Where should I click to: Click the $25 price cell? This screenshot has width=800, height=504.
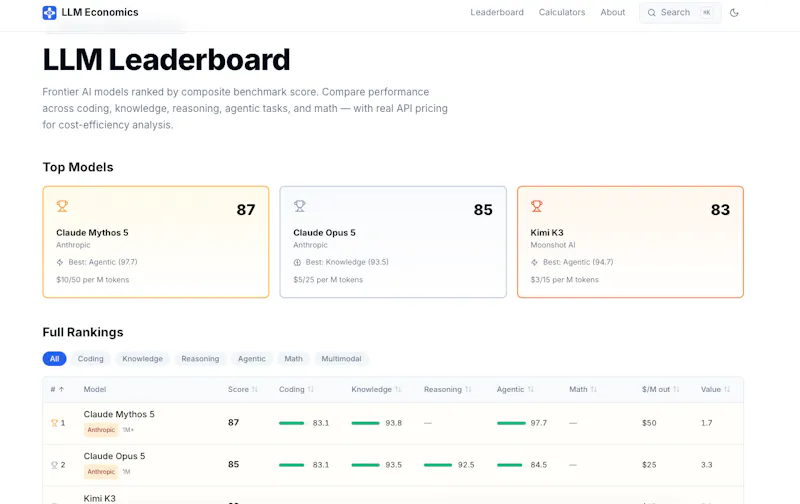coord(649,465)
